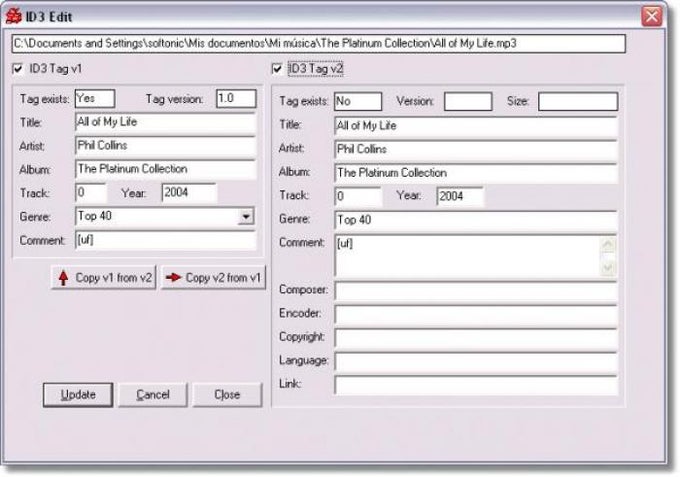Click the v1 Track field

91,193
